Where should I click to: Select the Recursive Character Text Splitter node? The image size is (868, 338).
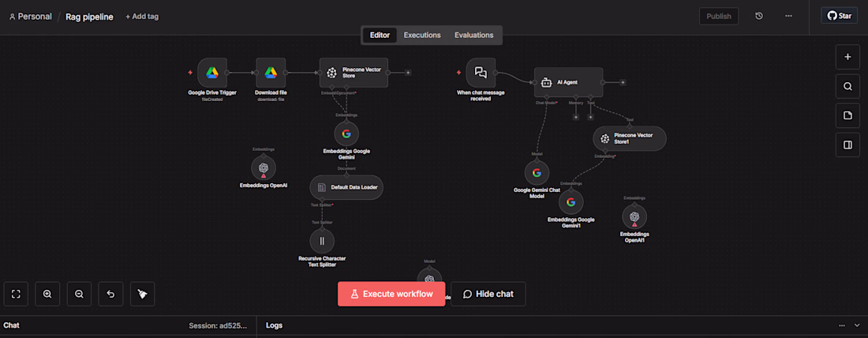pos(322,241)
